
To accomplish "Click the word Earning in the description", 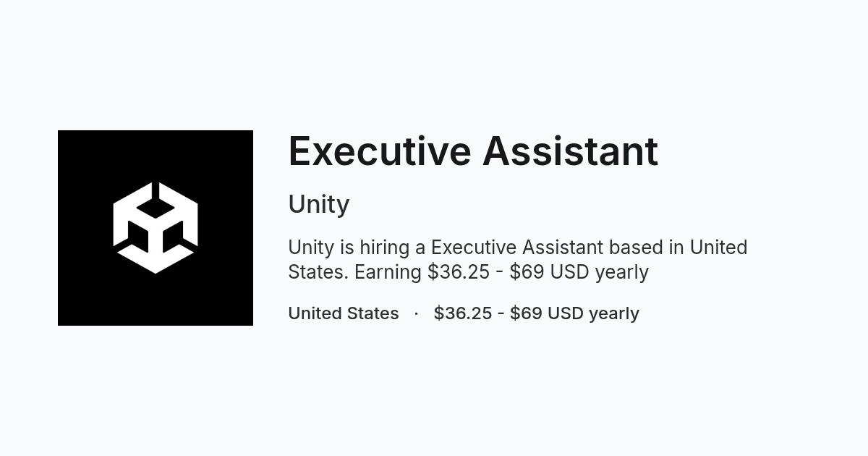I will click(x=388, y=273).
